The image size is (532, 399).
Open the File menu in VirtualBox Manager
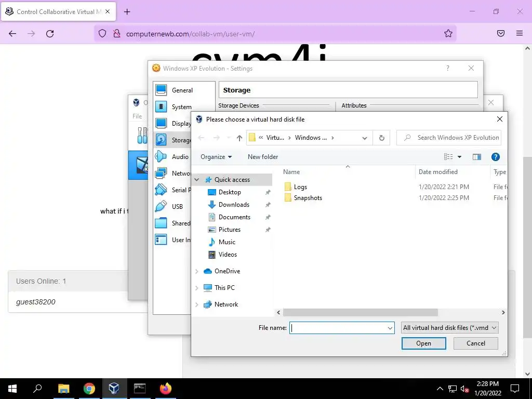pos(137,116)
